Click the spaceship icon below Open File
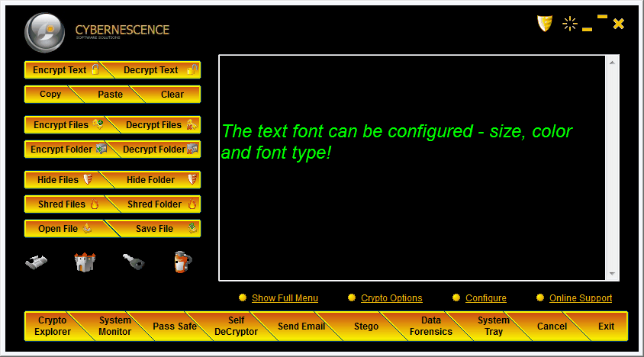This screenshot has width=644, height=357. 36,262
